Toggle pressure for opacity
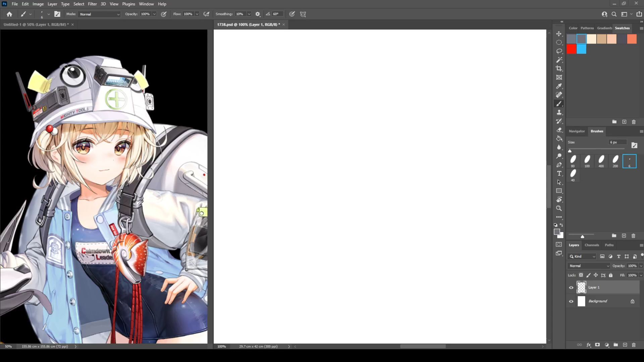The height and width of the screenshot is (362, 644). [164, 14]
